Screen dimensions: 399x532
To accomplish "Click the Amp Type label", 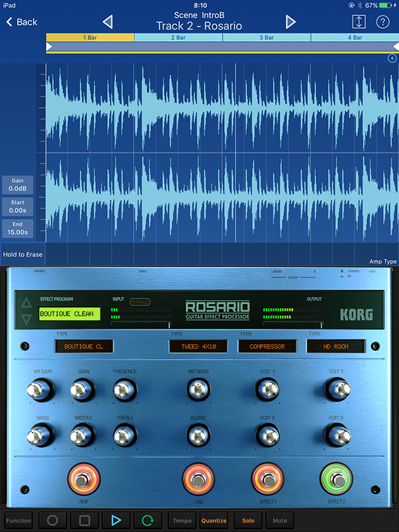I will [383, 261].
